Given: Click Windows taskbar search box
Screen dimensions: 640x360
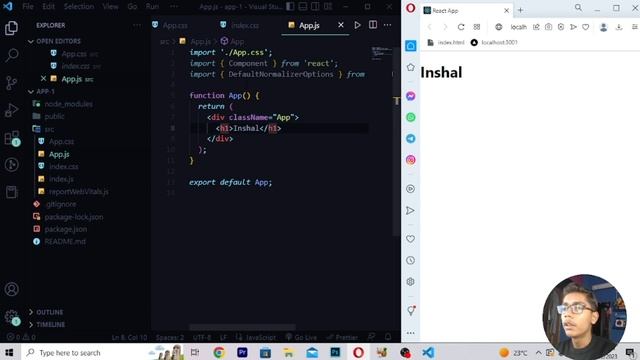Looking at the screenshot, I should point(84,352).
